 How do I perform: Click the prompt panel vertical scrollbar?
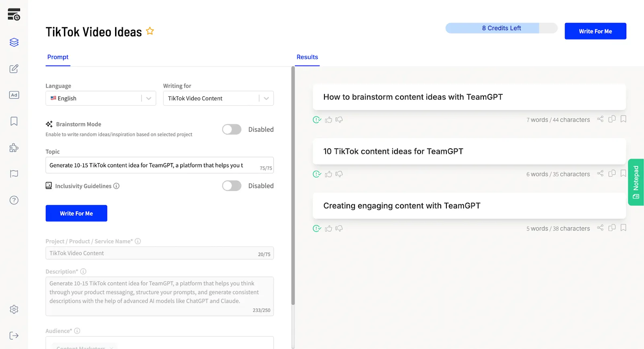pyautogui.click(x=293, y=185)
